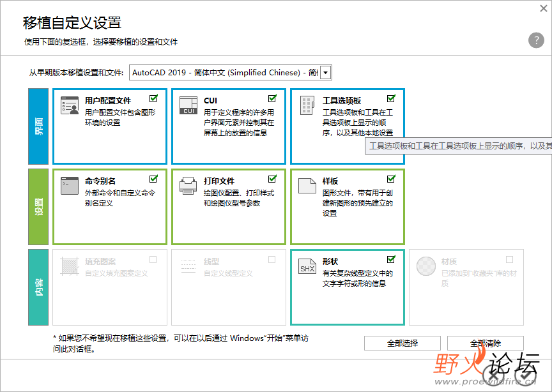Toggle the 样板 checkbox
This screenshot has width=552, height=392.
coord(391,179)
